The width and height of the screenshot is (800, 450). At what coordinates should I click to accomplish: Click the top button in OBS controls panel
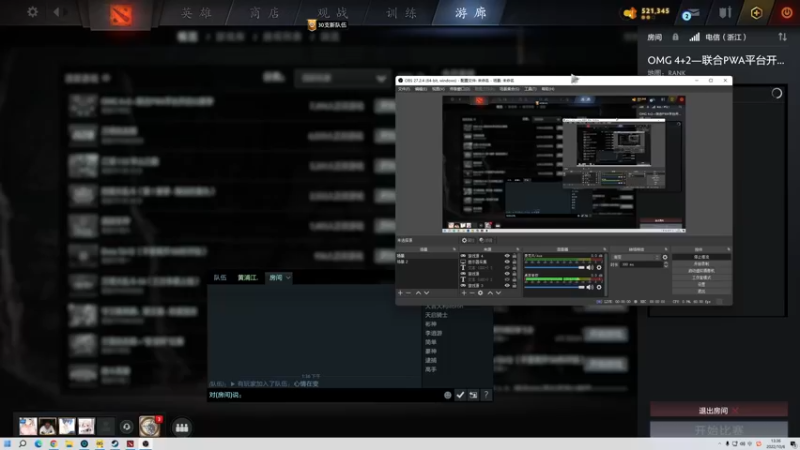[x=701, y=257]
